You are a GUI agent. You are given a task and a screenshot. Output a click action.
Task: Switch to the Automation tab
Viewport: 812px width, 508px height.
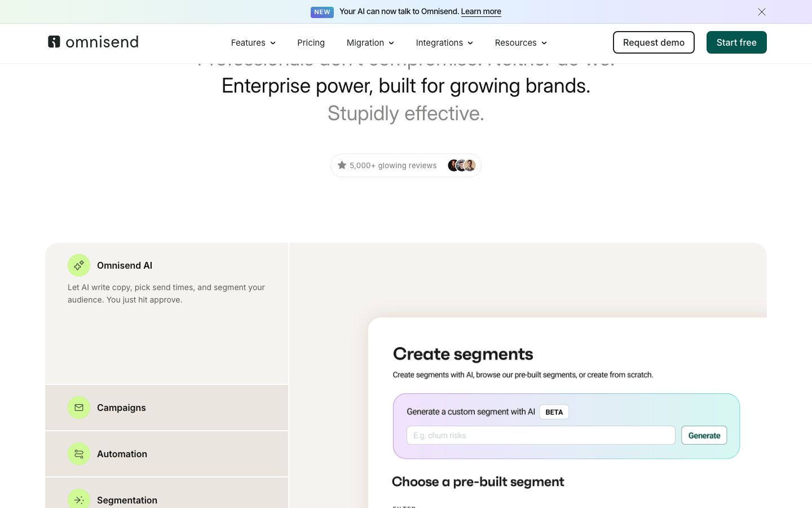[166, 454]
